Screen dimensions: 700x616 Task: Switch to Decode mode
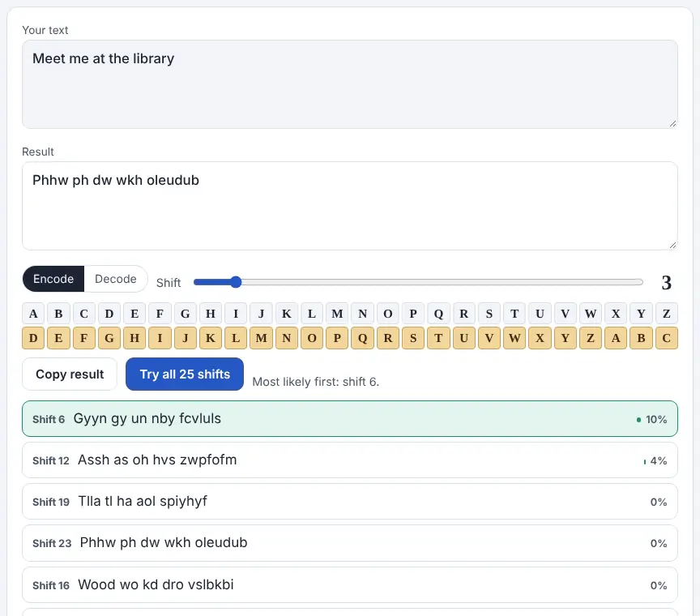[116, 279]
